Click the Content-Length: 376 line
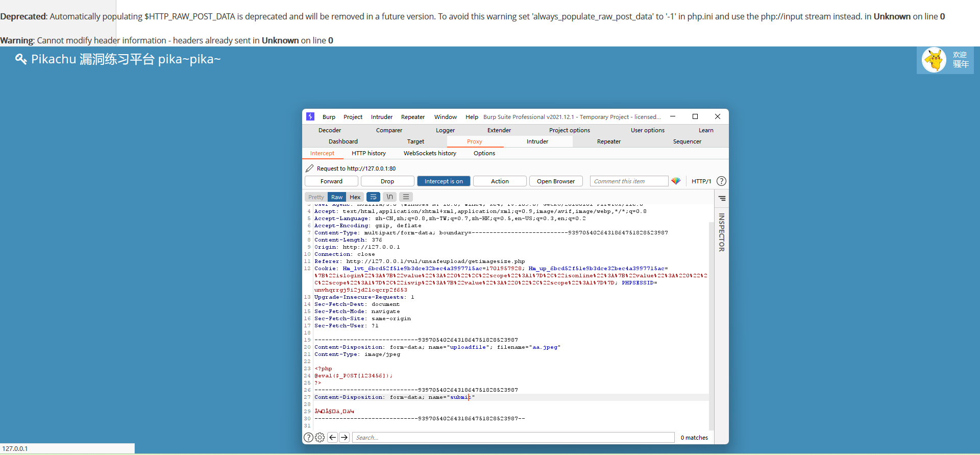The height and width of the screenshot is (455, 980). (x=348, y=240)
